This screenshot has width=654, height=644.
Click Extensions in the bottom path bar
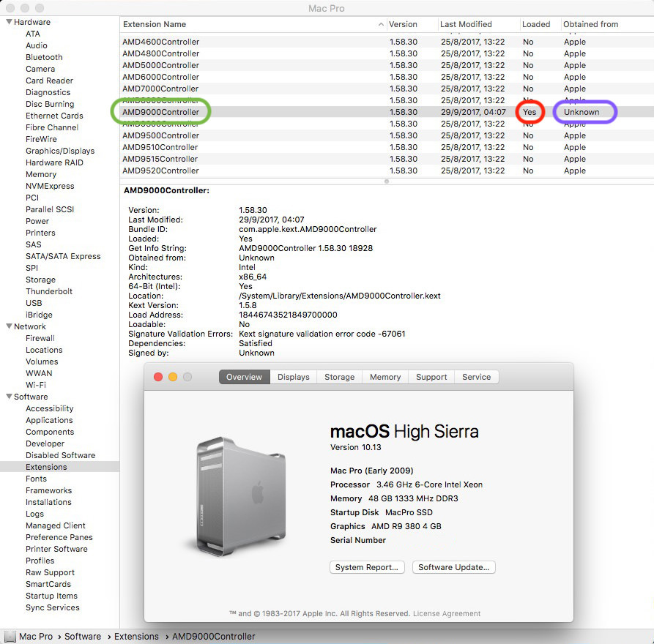click(136, 637)
